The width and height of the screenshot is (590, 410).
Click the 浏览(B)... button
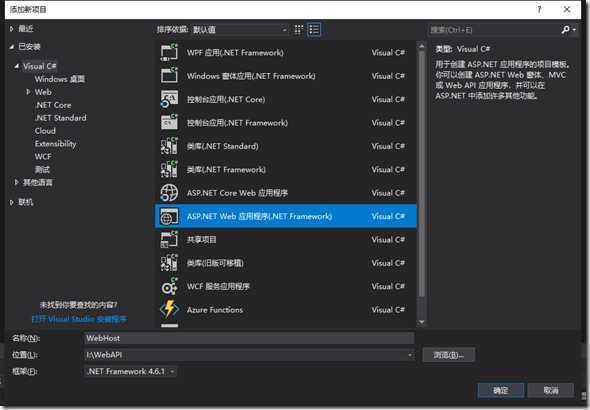click(449, 355)
